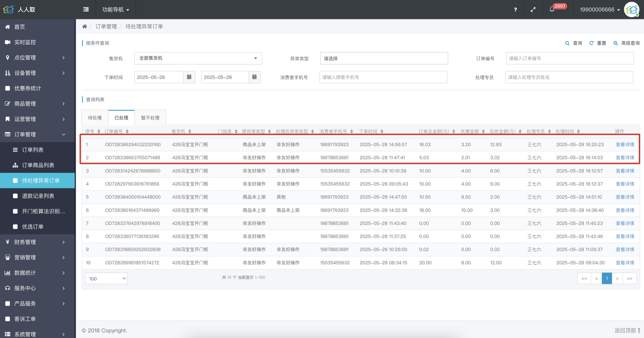Open account dropdown 19900006666

(600, 10)
